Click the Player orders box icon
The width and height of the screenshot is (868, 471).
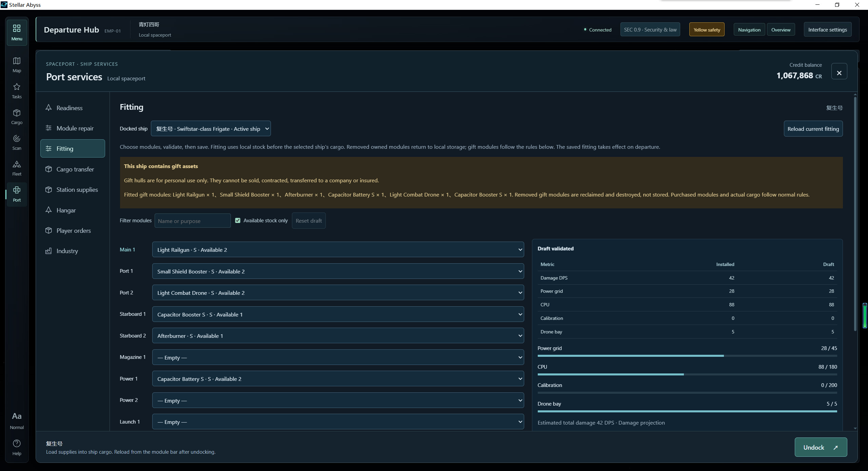pyautogui.click(x=48, y=230)
